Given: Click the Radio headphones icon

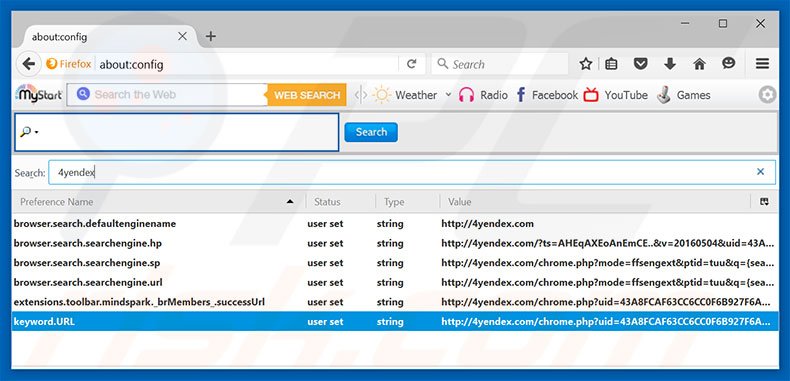Looking at the screenshot, I should coord(467,95).
